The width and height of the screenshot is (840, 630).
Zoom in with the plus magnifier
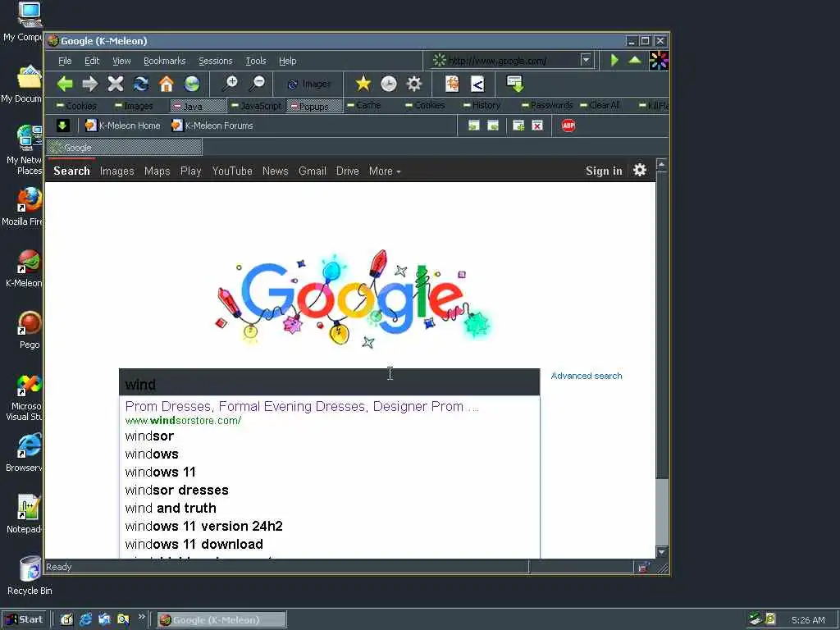pyautogui.click(x=231, y=84)
